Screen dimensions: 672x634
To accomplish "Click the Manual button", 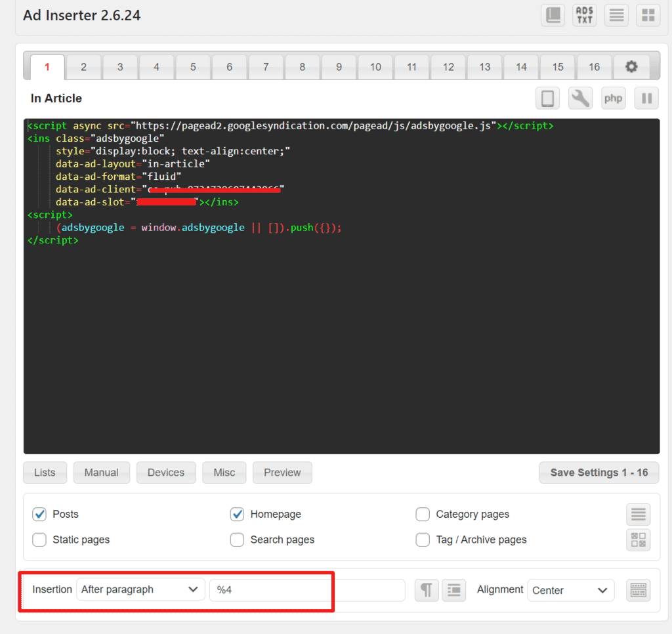I will click(x=102, y=473).
